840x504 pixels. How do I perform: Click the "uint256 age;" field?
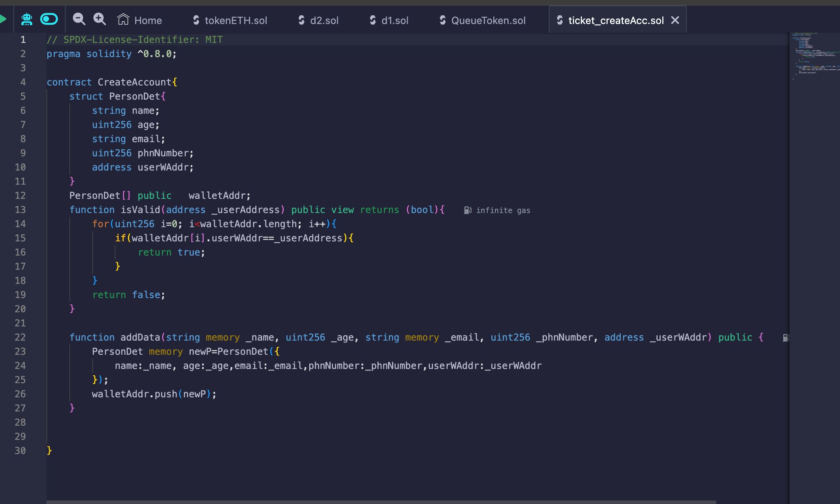pos(126,125)
